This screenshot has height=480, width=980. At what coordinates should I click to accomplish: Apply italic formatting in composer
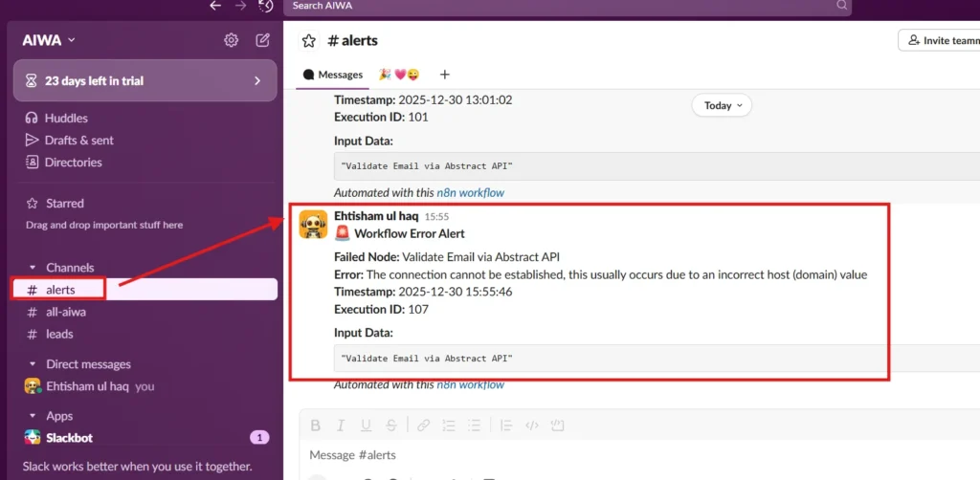341,425
